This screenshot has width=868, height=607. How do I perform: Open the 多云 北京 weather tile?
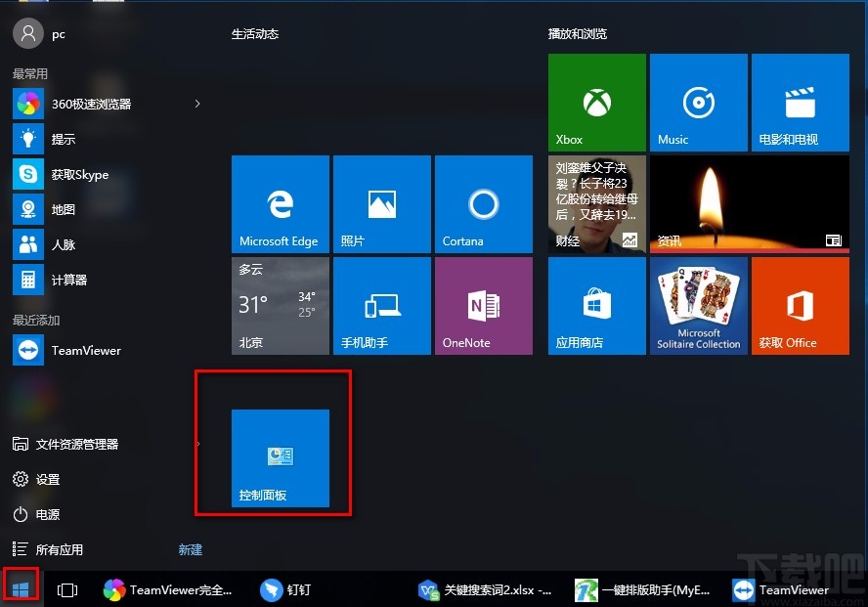281,305
